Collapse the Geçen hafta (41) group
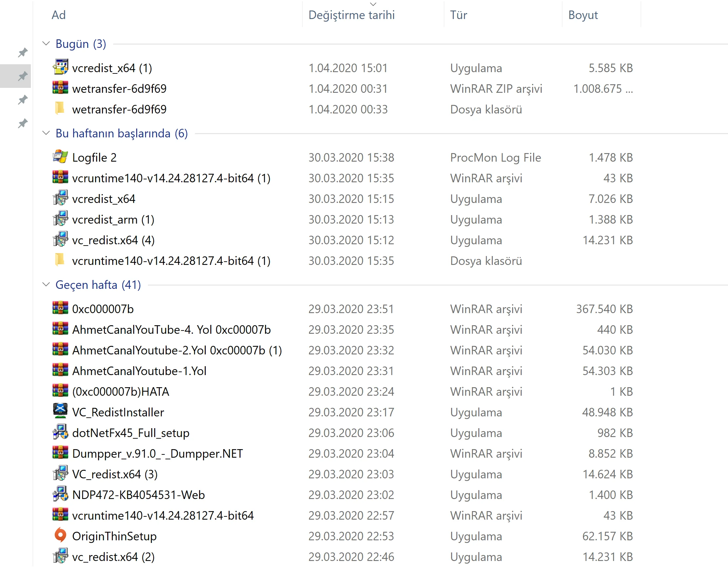728x578 pixels. click(x=46, y=285)
